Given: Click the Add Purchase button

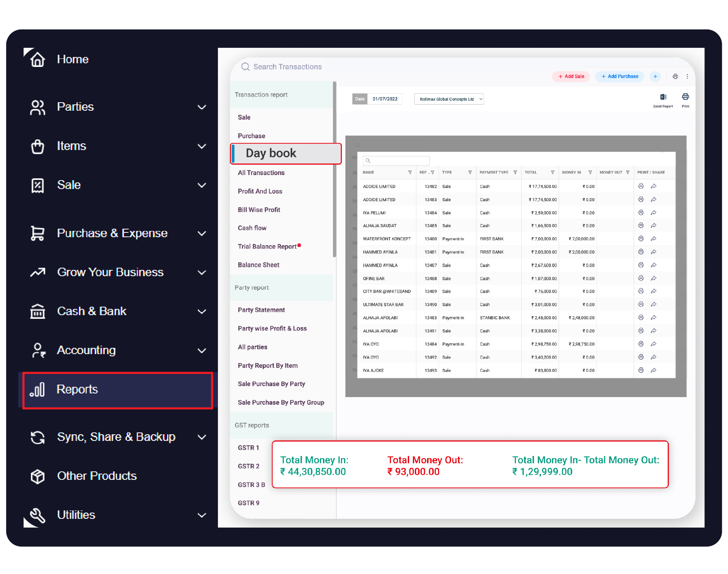Looking at the screenshot, I should 620,76.
